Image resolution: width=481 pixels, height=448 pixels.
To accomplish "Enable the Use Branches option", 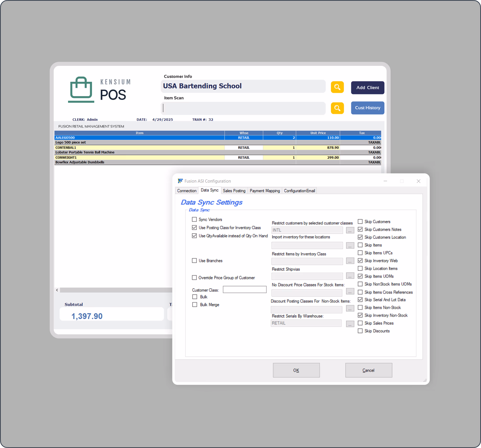I will (194, 260).
